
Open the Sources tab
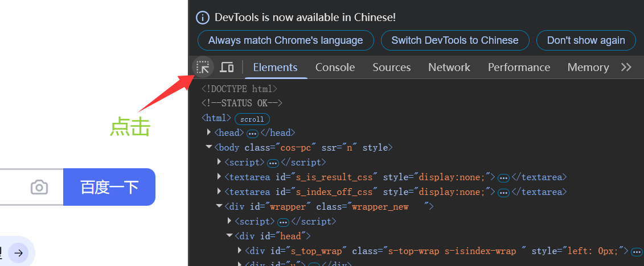[x=391, y=67]
